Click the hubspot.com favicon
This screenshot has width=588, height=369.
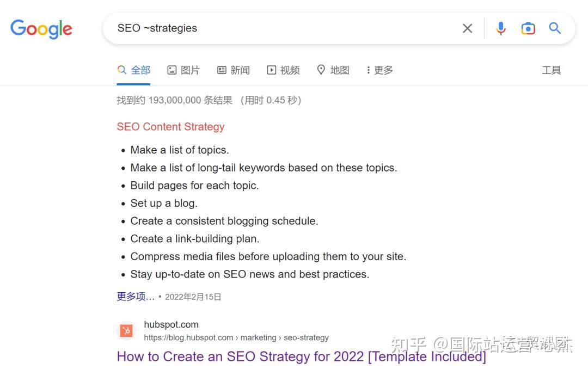[x=126, y=331]
